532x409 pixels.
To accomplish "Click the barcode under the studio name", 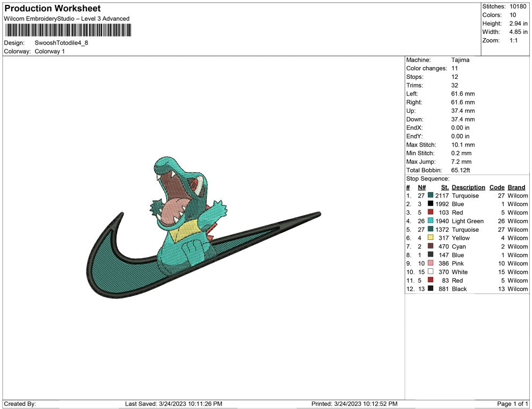I will click(x=68, y=30).
